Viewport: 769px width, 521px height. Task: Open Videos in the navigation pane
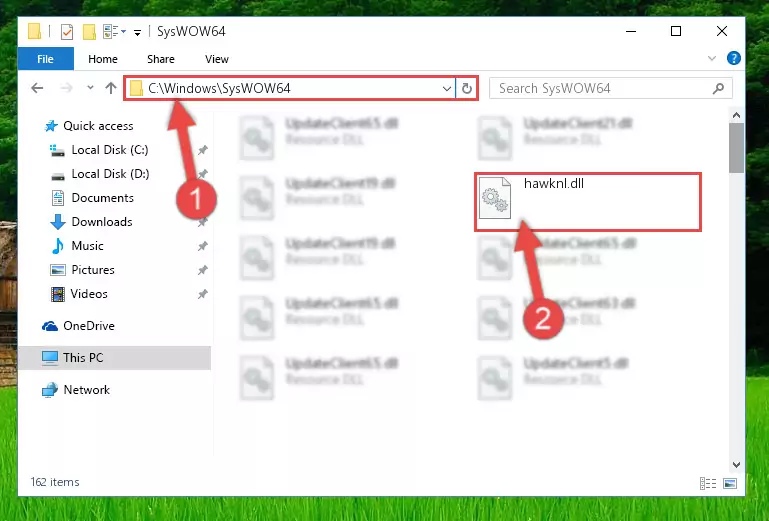pos(89,294)
